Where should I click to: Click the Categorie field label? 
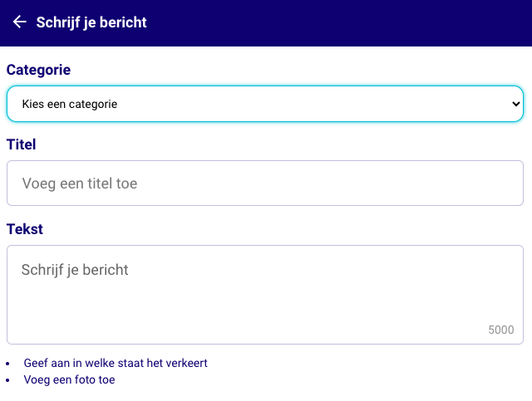[x=38, y=70]
